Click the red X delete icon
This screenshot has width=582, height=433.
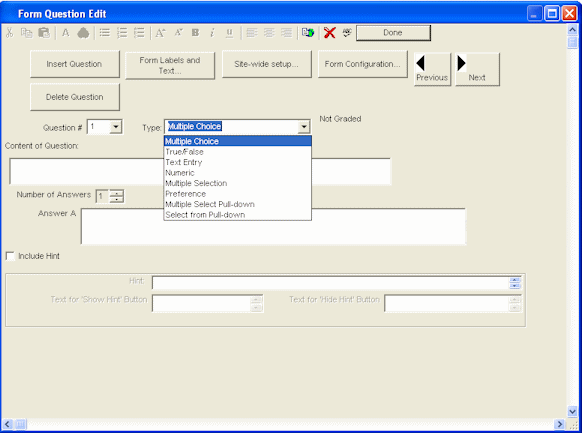coord(329,33)
